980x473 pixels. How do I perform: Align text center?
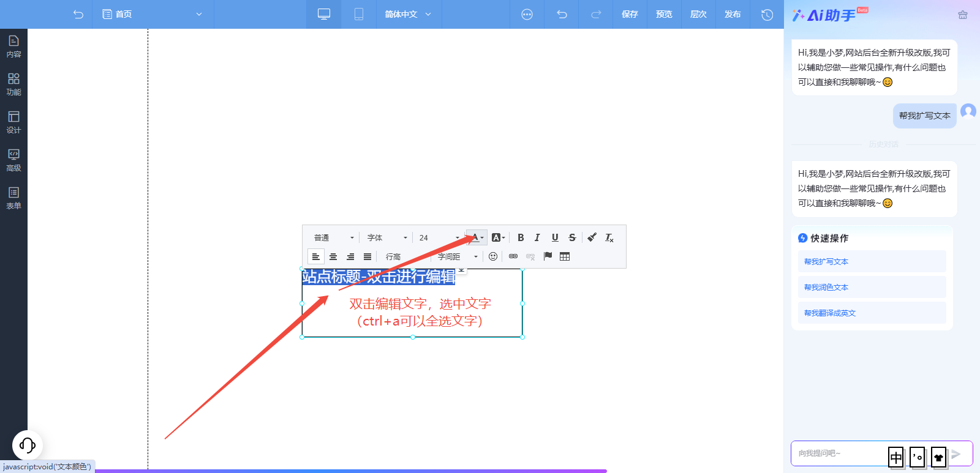point(333,256)
